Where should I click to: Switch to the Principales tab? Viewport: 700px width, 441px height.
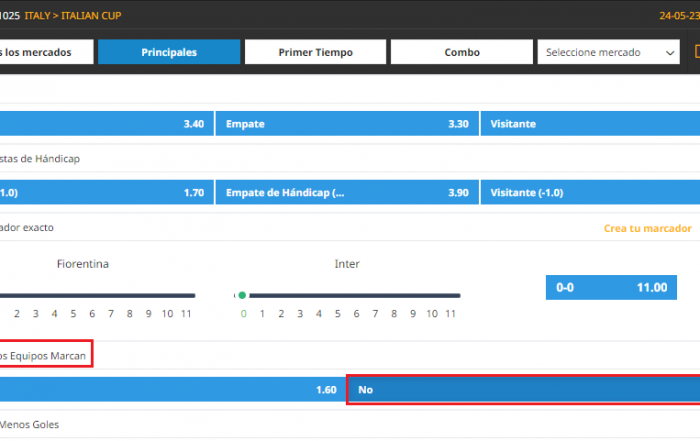169,52
